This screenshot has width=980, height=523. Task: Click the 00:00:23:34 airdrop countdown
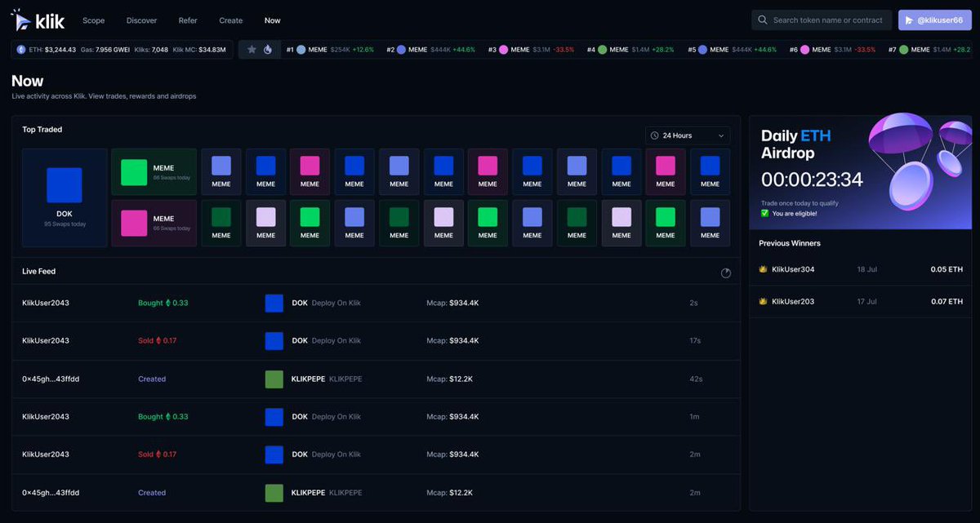tap(812, 180)
